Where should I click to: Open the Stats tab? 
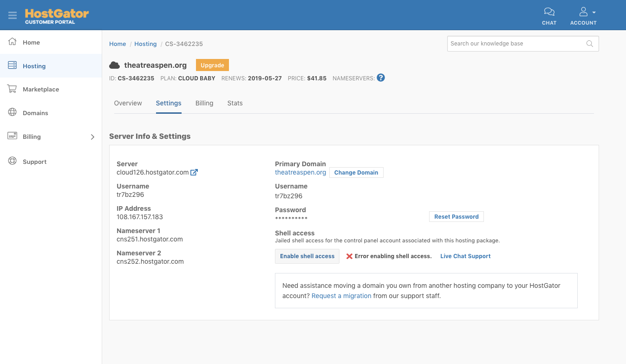click(235, 103)
